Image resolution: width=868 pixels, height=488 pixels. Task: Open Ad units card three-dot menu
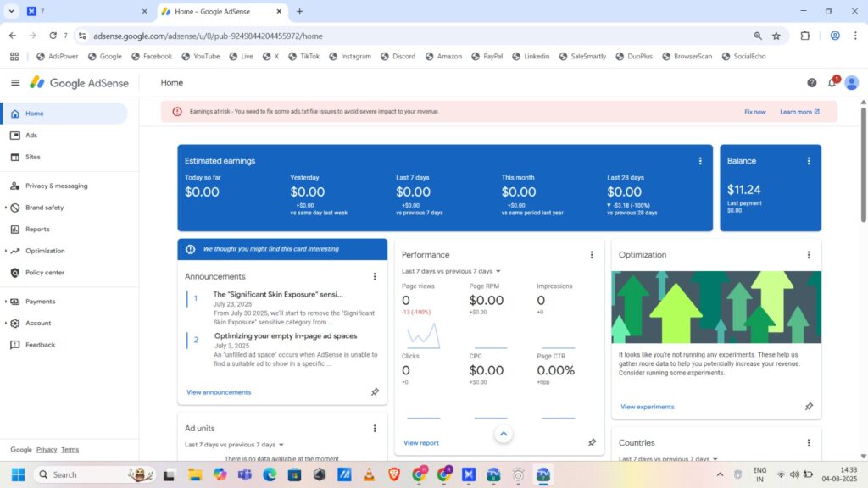point(375,428)
